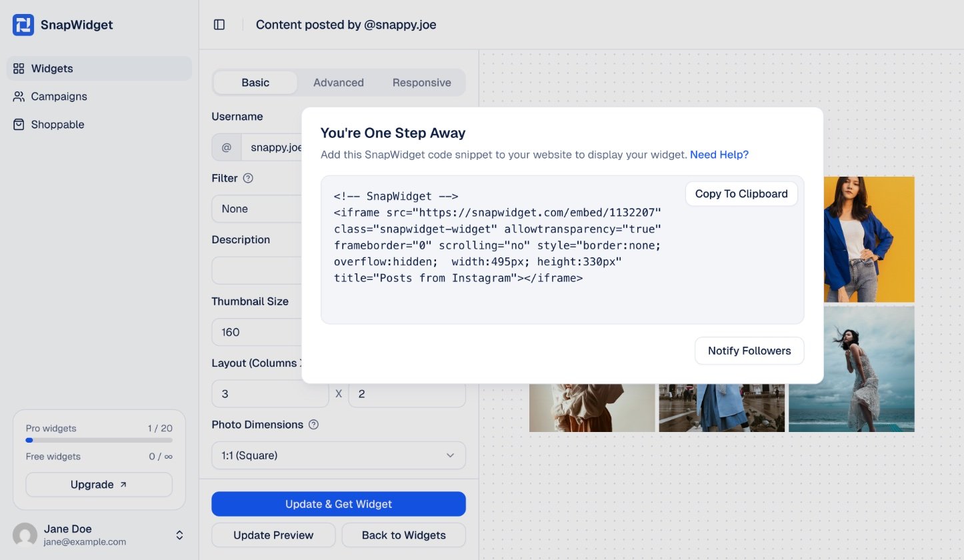Screen dimensions: 964x560
Task: Switch to the Basic tab
Action: tap(255, 83)
